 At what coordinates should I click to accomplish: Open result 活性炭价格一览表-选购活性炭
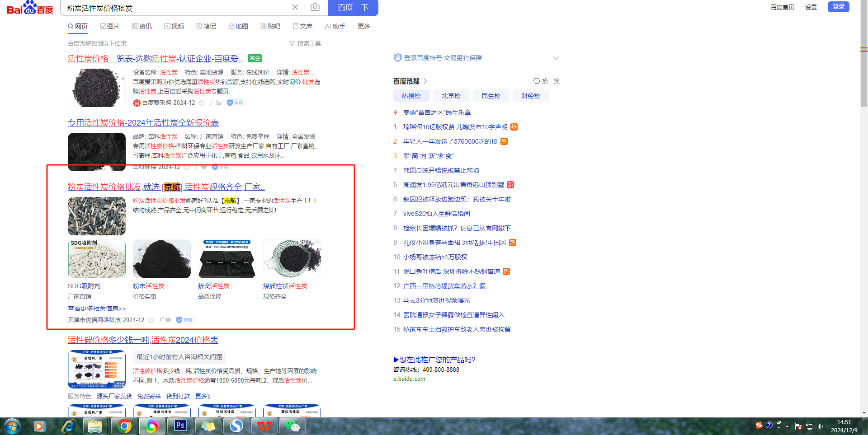[x=156, y=58]
